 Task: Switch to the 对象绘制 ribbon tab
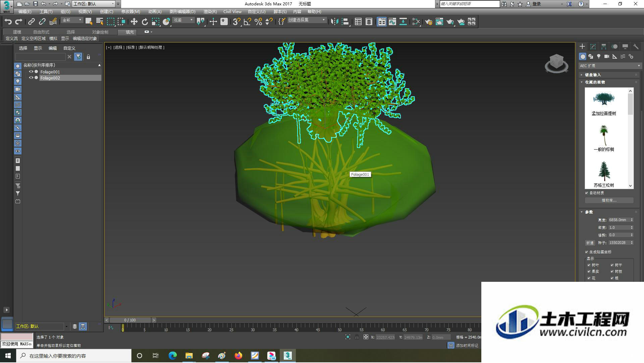tap(100, 32)
